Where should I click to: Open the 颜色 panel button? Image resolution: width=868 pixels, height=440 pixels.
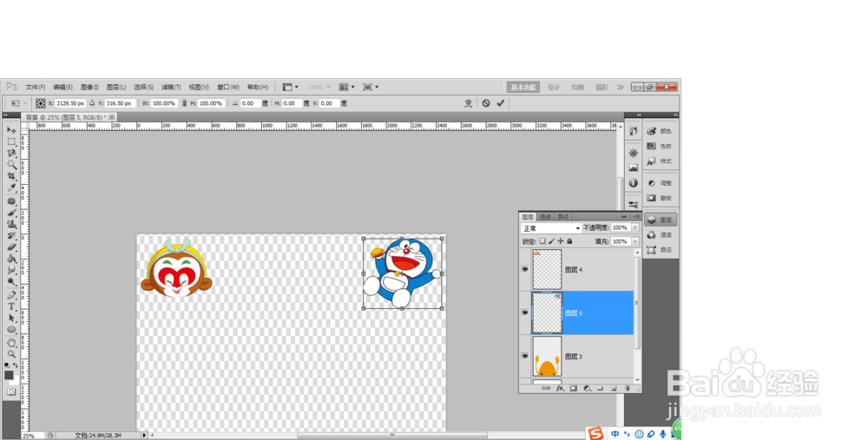pyautogui.click(x=660, y=131)
